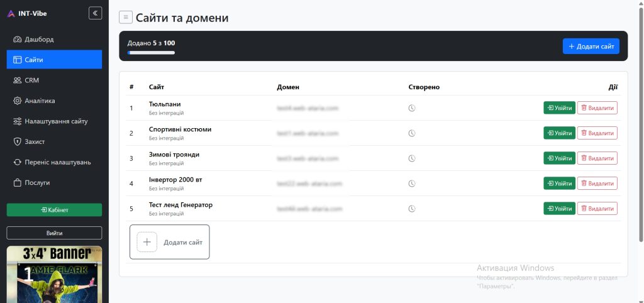
Task: Delete the Інвертор 2000 вт site
Action: (x=597, y=183)
